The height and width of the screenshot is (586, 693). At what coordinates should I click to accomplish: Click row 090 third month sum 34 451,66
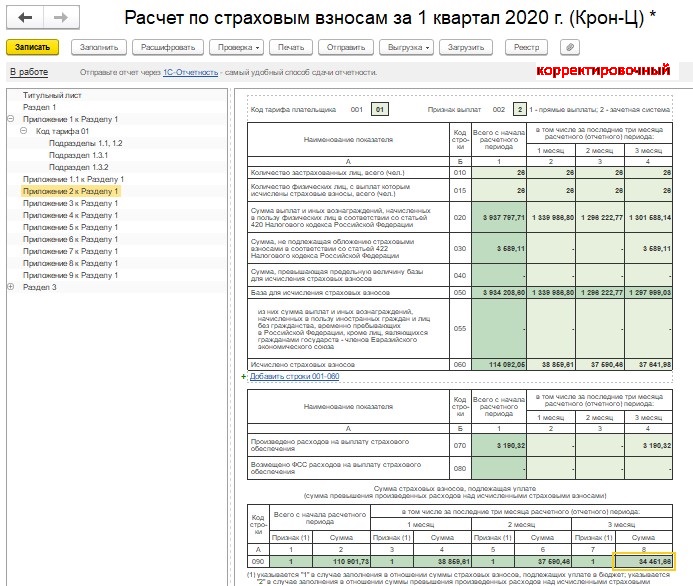point(644,562)
